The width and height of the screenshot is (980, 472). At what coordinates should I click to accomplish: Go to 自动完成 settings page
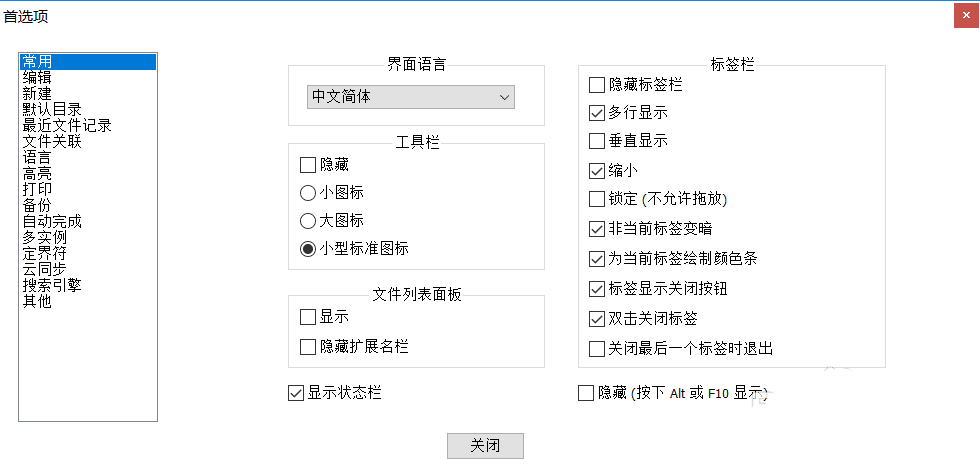pyautogui.click(x=52, y=221)
